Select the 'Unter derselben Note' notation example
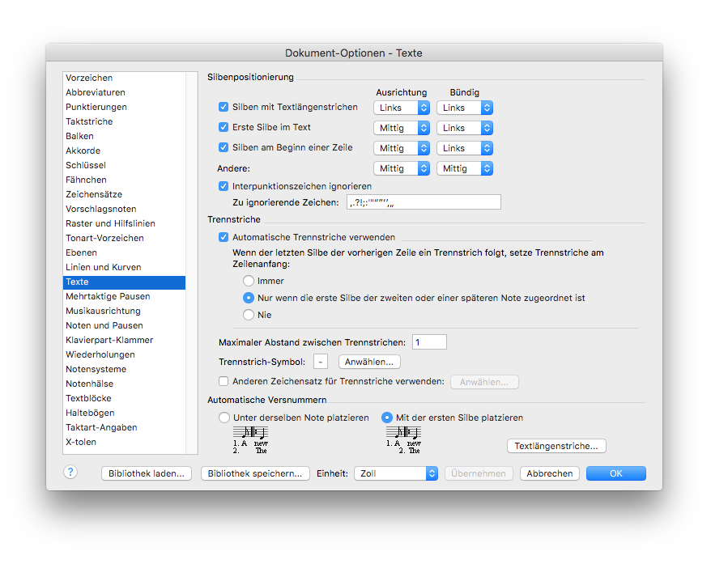 (x=250, y=440)
